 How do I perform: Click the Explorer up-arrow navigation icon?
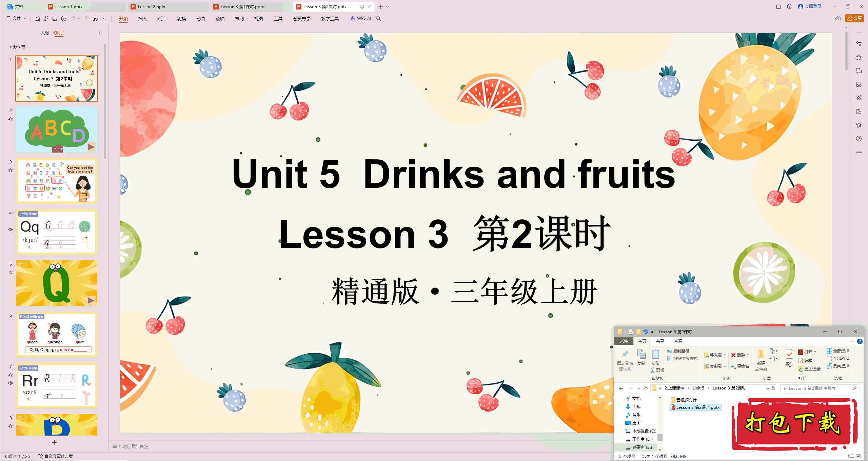coord(646,388)
